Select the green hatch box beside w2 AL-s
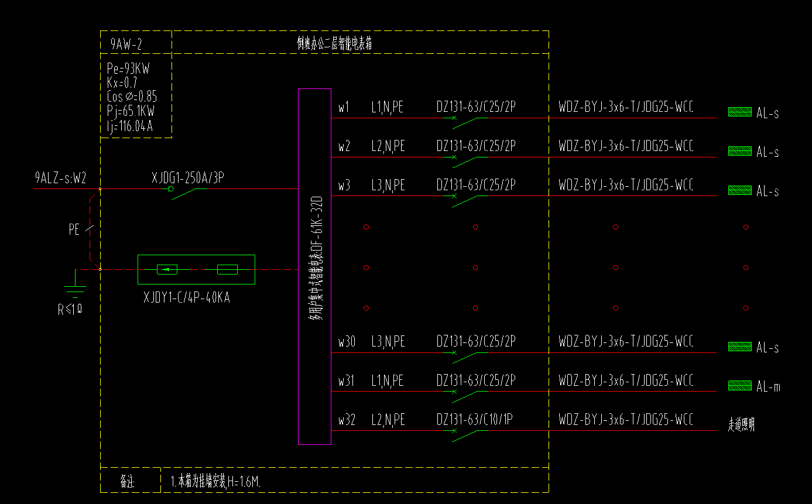This screenshot has height=504, width=812. [x=739, y=151]
